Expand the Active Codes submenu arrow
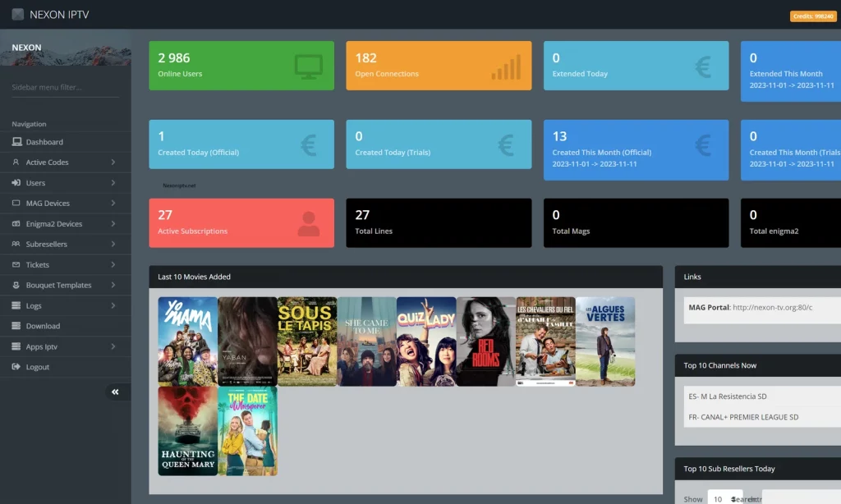Screen dimensions: 841x504 pyautogui.click(x=113, y=163)
